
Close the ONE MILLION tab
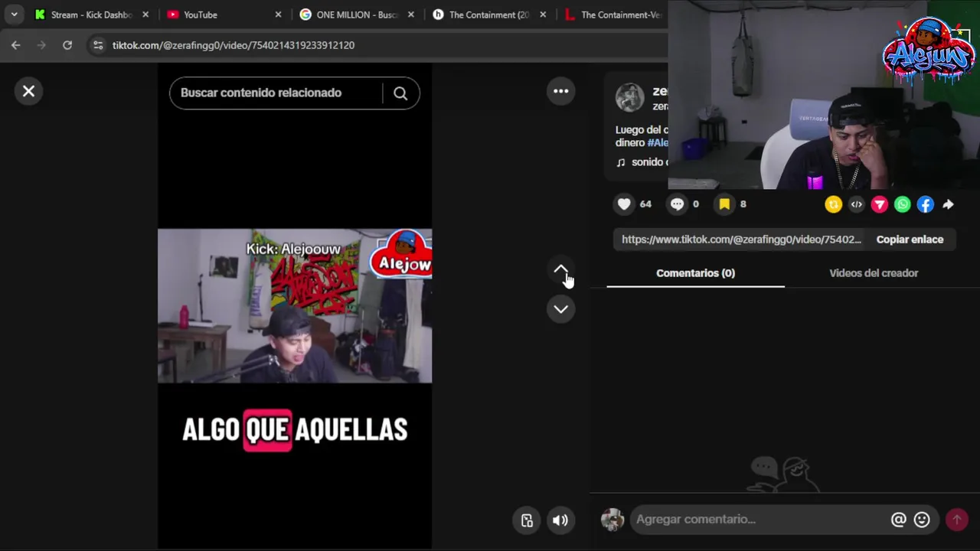[x=411, y=15]
